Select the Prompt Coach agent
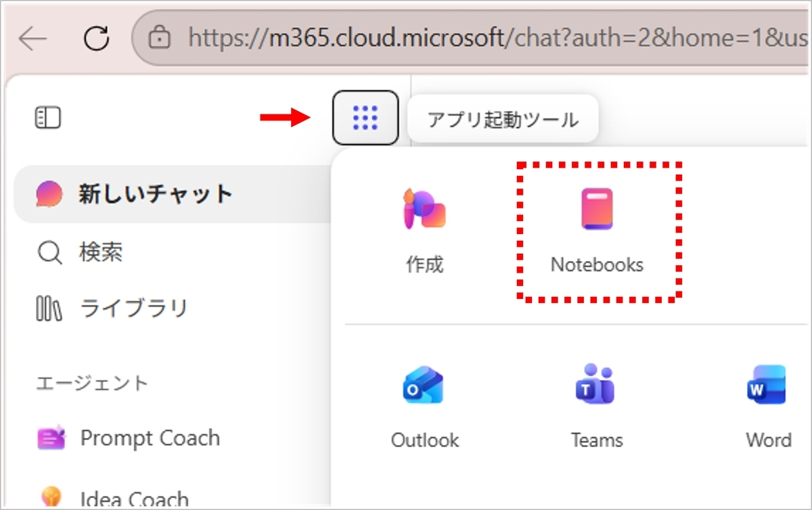 [x=129, y=438]
